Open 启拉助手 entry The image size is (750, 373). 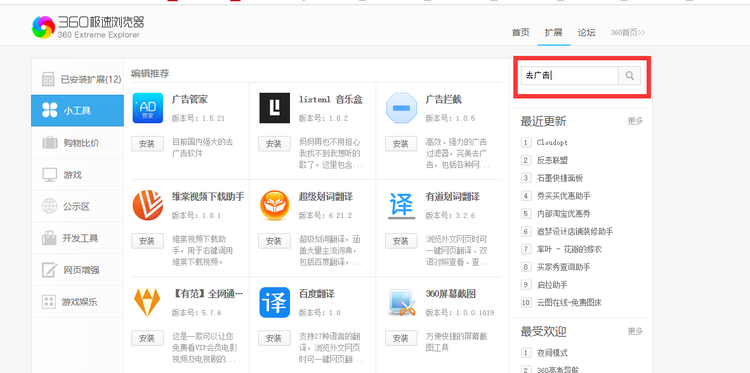tap(552, 285)
